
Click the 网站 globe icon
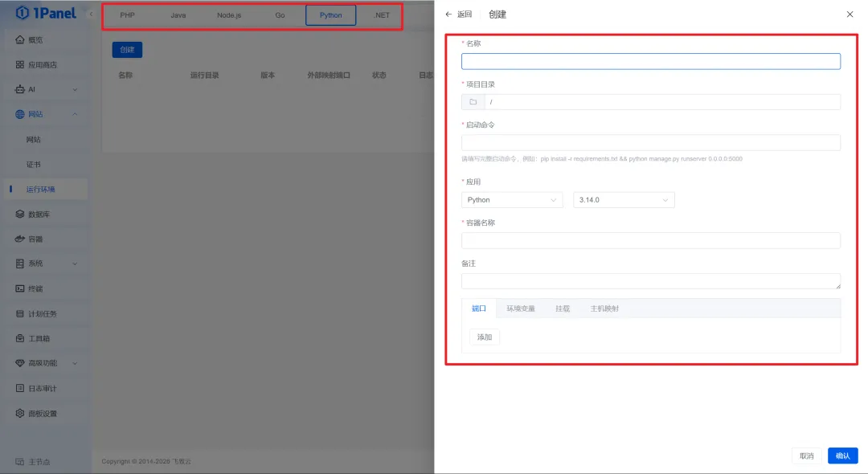pos(20,114)
